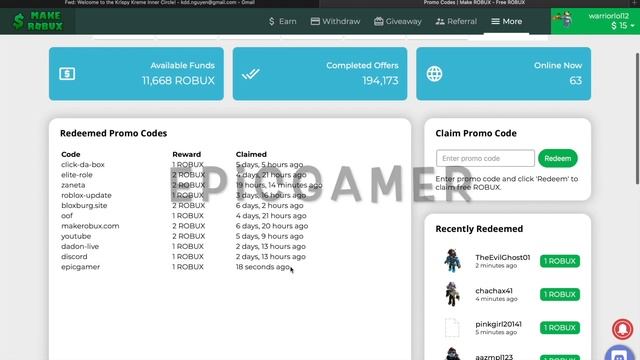Click the red notification bell icon

click(x=622, y=329)
